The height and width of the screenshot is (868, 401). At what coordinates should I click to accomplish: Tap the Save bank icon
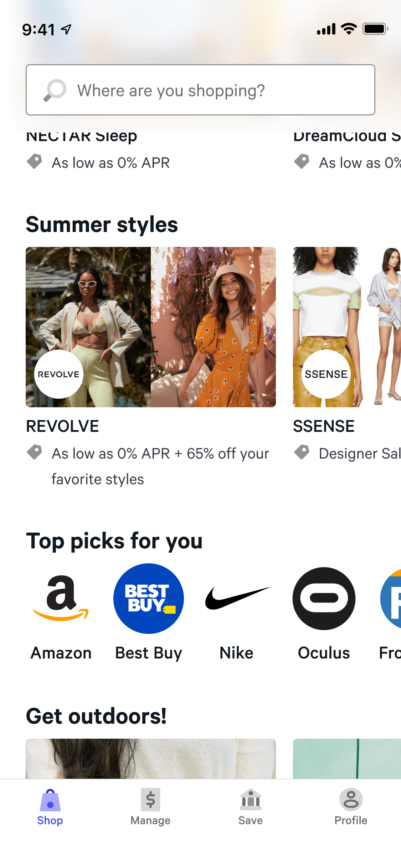click(251, 799)
